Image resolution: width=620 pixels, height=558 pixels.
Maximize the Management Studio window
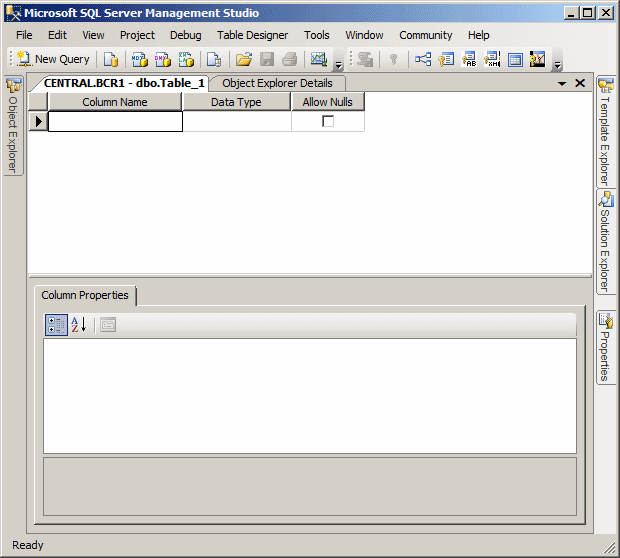[588, 13]
